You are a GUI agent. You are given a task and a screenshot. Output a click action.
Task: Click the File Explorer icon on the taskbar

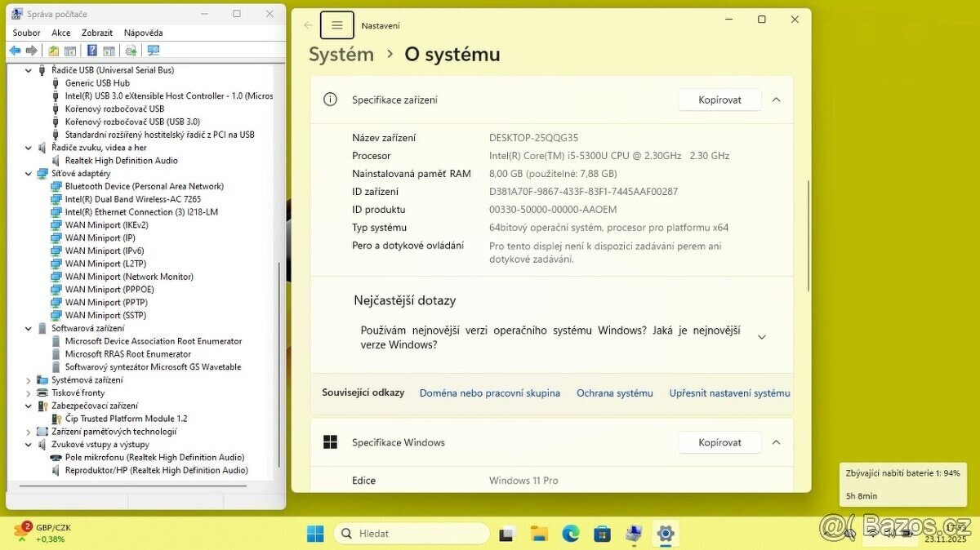click(538, 533)
